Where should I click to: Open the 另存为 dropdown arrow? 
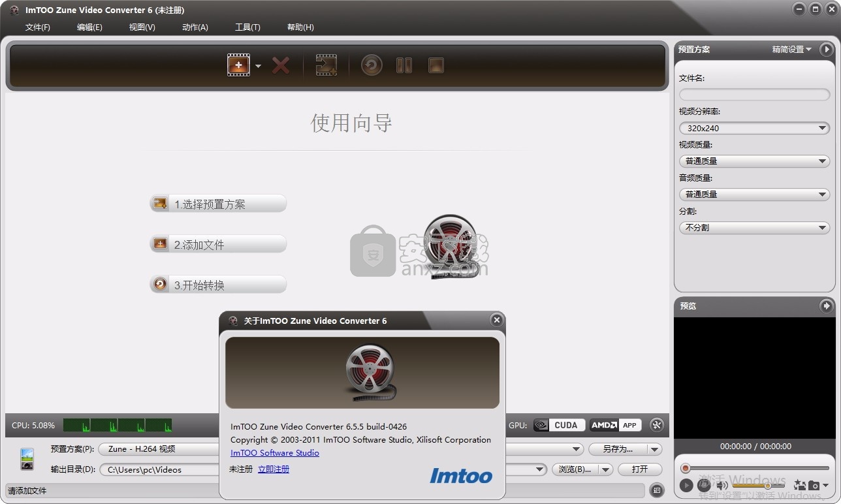coord(655,449)
